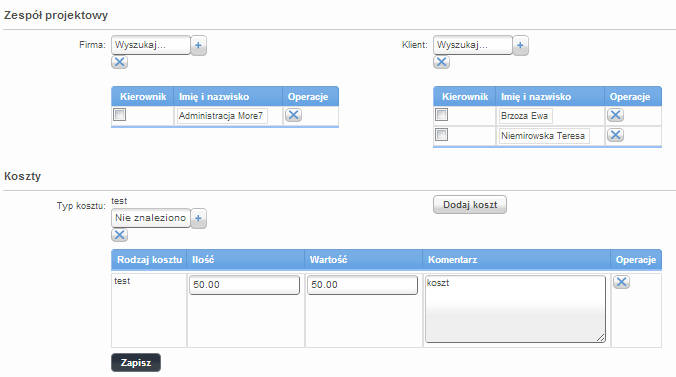Remove Brzoza Ewa from the client list
Viewport: 676px width, 377px height.
tap(616, 115)
